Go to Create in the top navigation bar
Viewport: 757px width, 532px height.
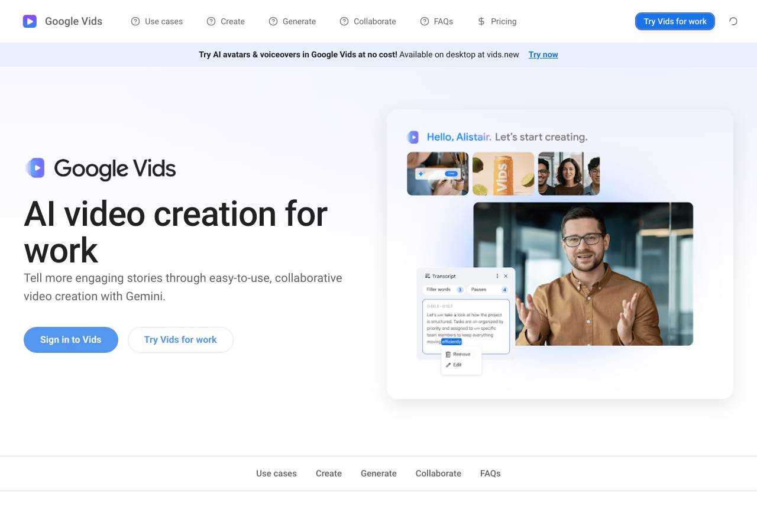click(x=225, y=21)
